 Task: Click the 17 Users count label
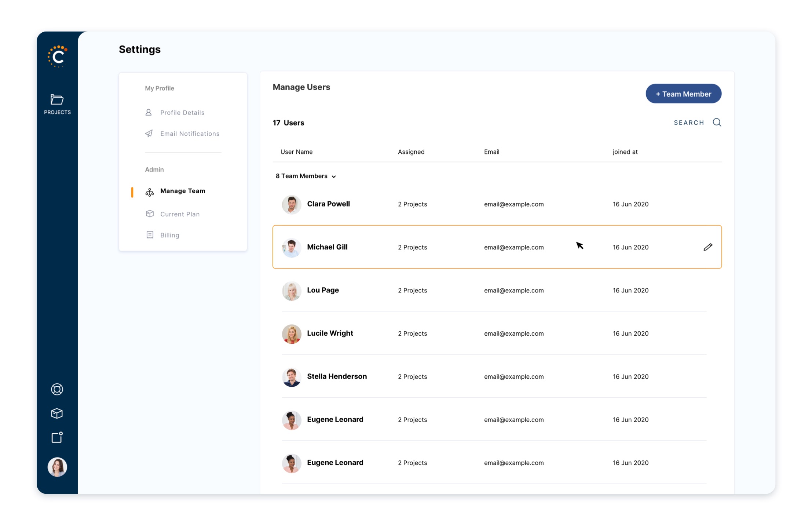(x=288, y=123)
